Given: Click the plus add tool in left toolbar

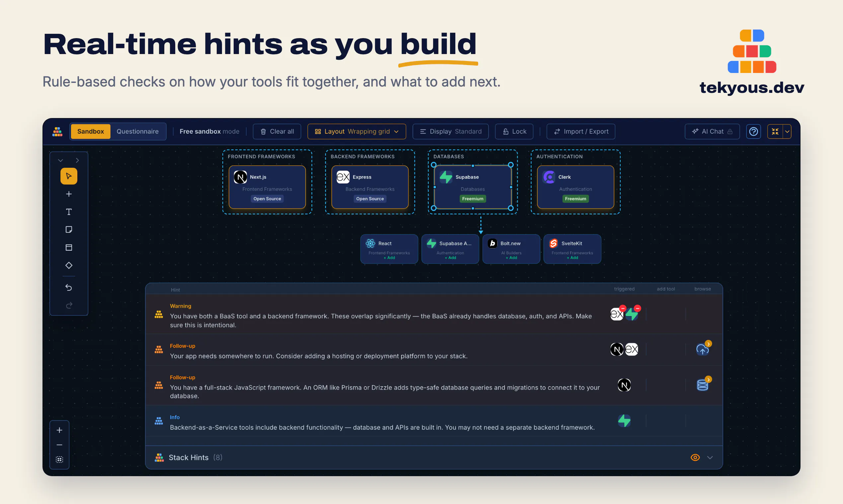Looking at the screenshot, I should [x=69, y=194].
